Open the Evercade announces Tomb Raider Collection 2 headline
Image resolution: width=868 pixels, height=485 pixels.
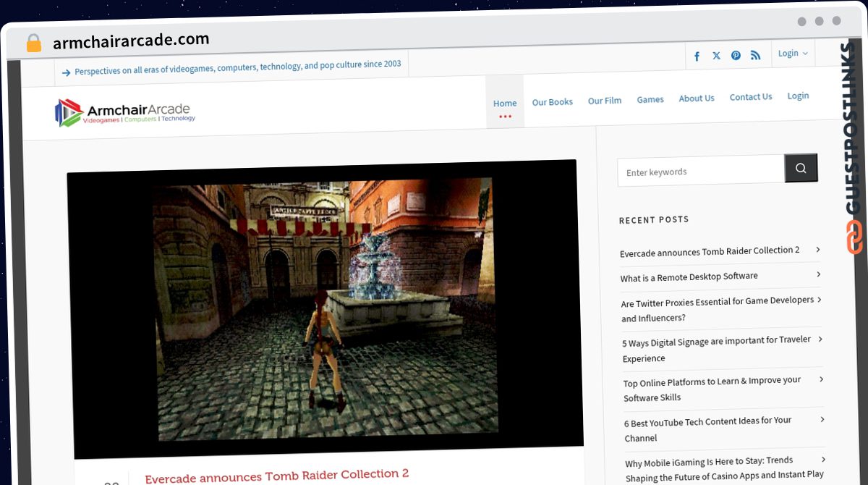277,476
